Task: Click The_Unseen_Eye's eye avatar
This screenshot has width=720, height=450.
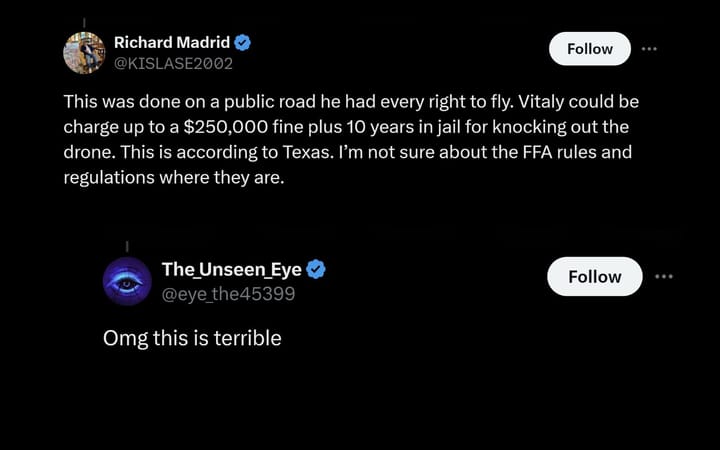Action: [x=127, y=282]
